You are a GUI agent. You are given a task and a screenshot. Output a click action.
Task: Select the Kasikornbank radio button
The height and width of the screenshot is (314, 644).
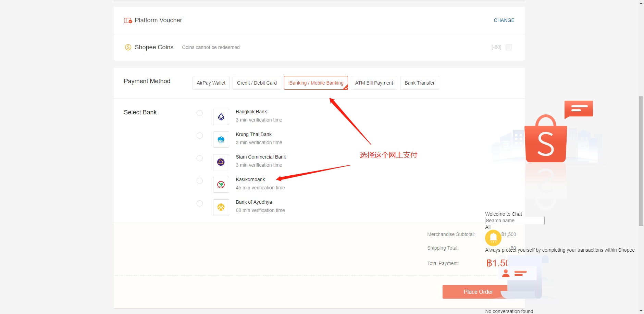click(x=200, y=181)
